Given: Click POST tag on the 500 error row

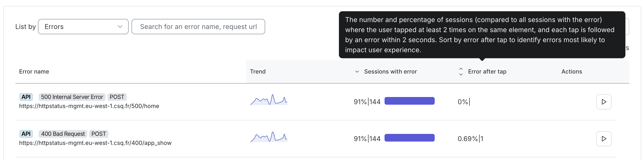Looking at the screenshot, I should pos(117,97).
